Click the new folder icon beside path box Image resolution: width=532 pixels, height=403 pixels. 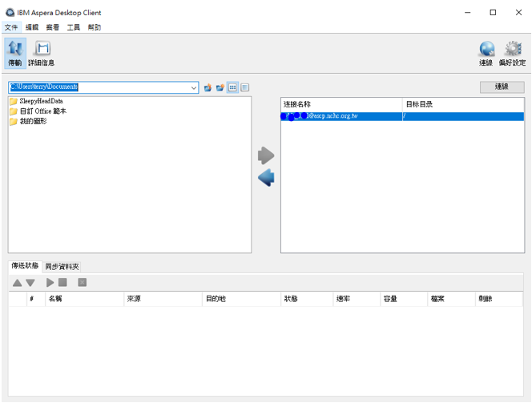(220, 87)
